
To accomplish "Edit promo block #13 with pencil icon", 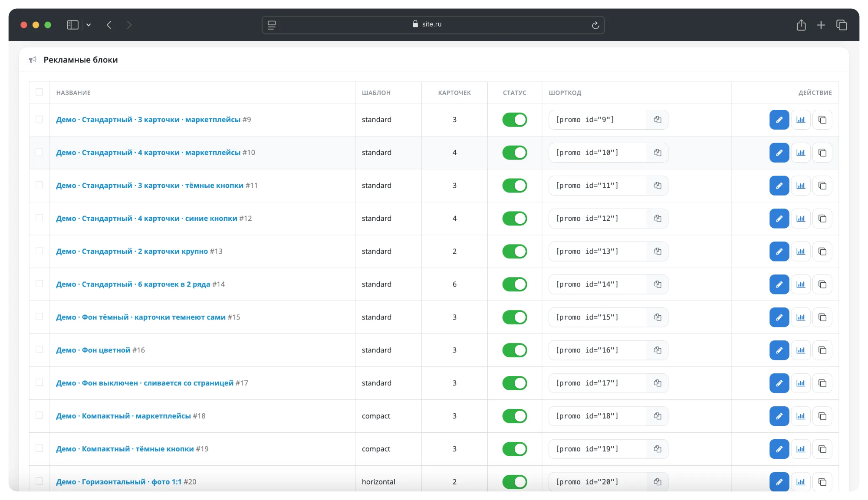I will (x=779, y=252).
